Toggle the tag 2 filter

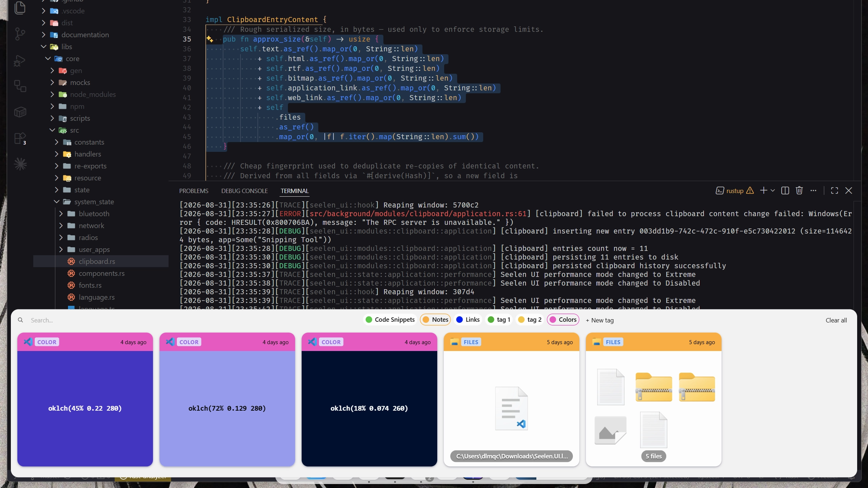[x=530, y=320]
